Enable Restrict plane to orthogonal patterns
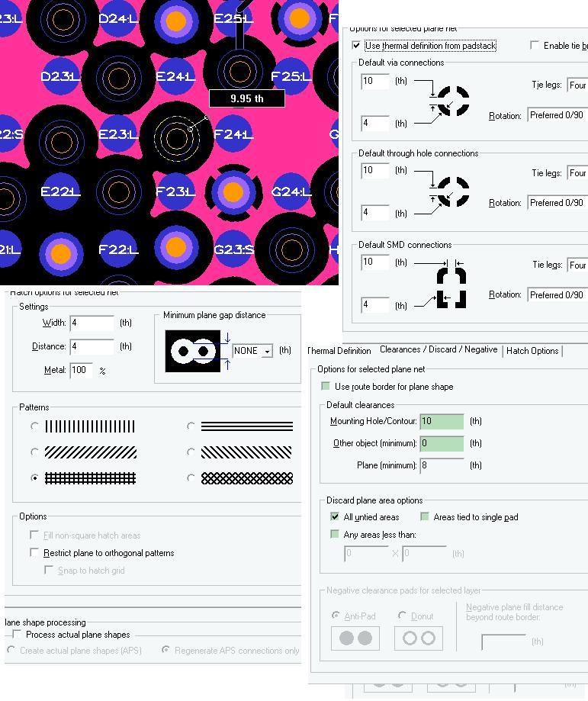Screen dimensions: 588x701 (34, 552)
